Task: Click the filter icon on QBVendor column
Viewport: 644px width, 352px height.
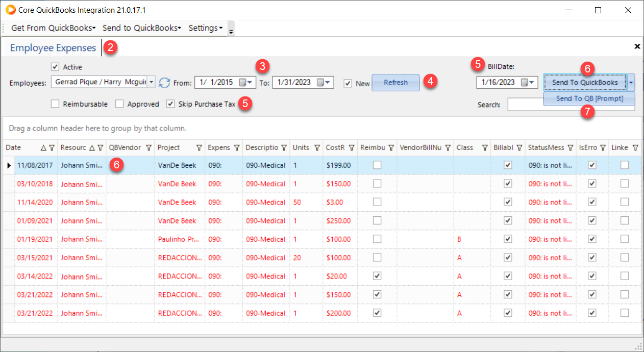Action: click(x=148, y=147)
